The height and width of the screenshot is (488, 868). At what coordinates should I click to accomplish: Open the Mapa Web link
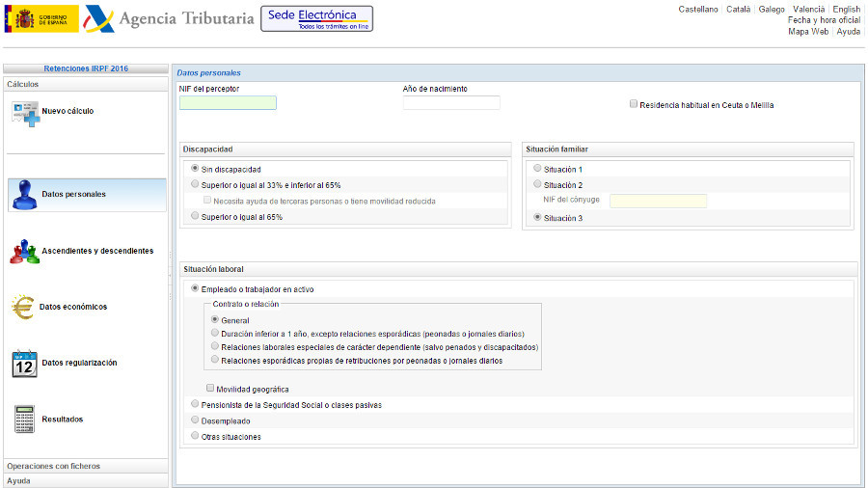pyautogui.click(x=808, y=32)
